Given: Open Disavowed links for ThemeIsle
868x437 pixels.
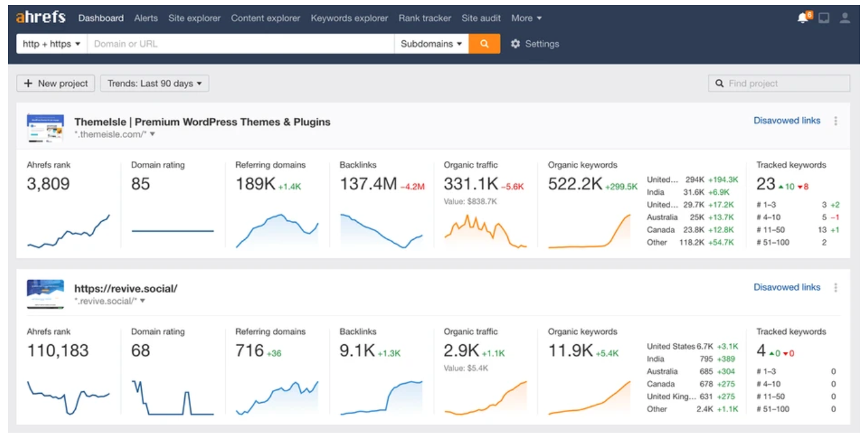Looking at the screenshot, I should 787,120.
